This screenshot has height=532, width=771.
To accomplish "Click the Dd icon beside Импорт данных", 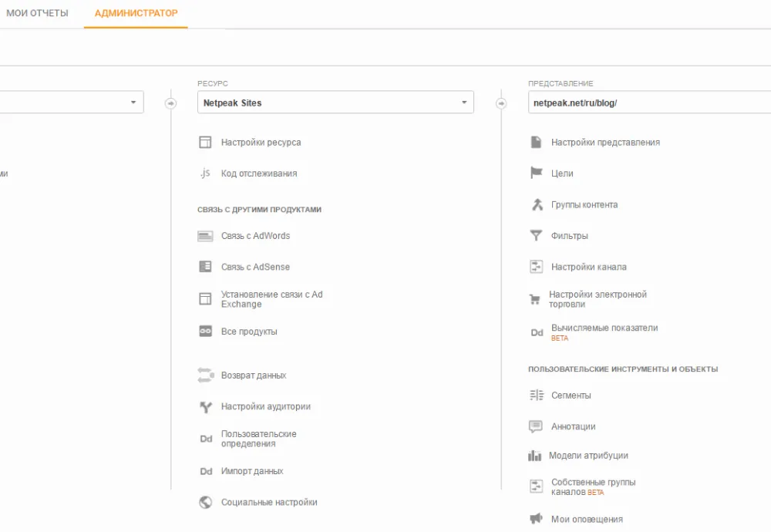I will tap(206, 471).
